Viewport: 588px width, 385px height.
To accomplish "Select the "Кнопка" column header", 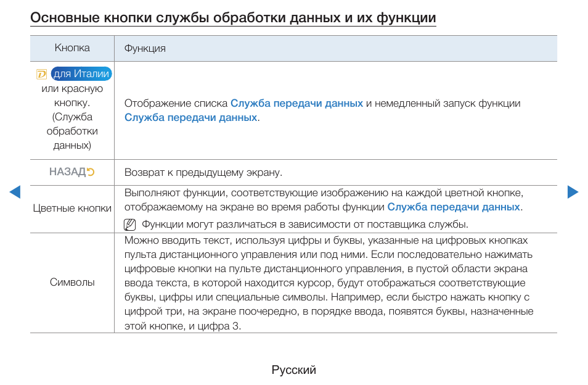I will 72,48.
